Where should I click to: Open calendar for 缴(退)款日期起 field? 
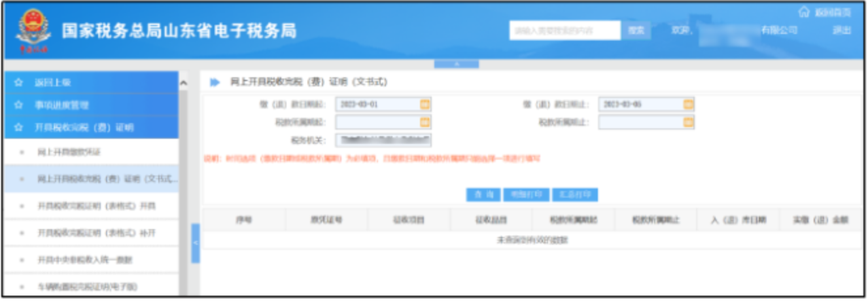tap(425, 104)
